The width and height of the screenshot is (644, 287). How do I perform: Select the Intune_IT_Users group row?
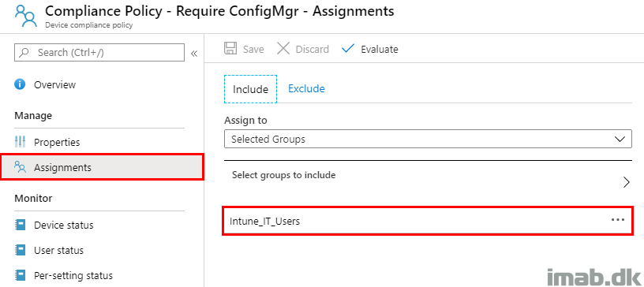coord(427,222)
